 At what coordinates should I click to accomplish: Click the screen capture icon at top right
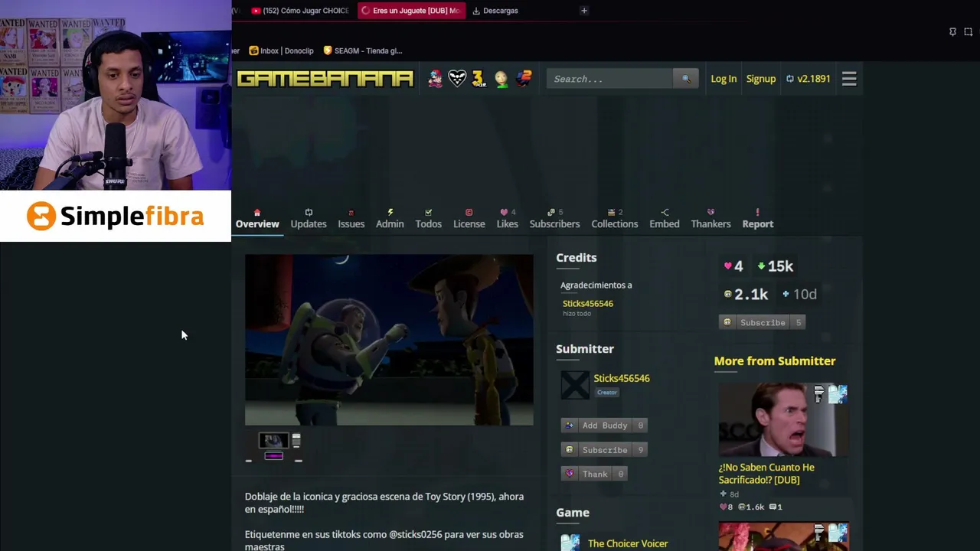click(969, 32)
